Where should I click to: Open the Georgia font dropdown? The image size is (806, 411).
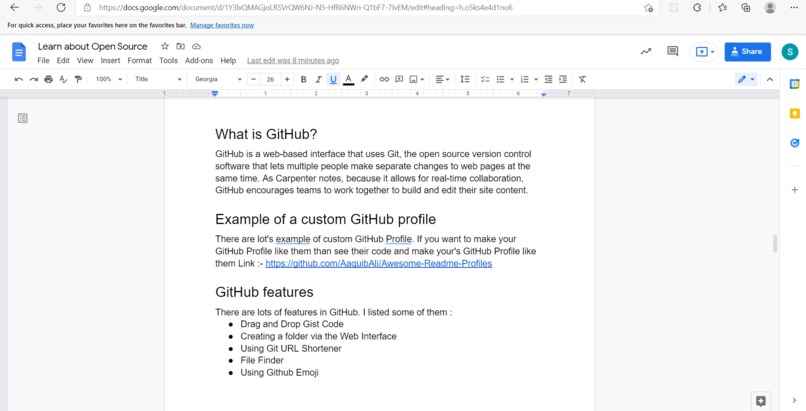tap(218, 79)
